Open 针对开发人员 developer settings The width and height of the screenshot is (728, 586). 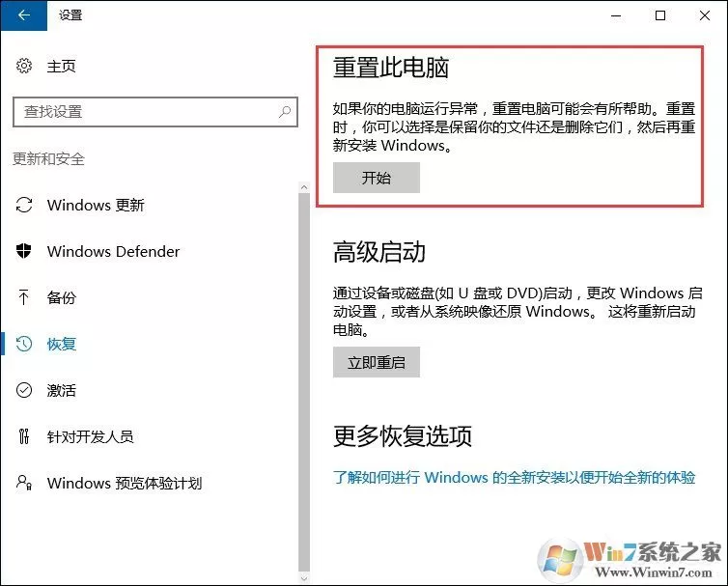(x=90, y=436)
